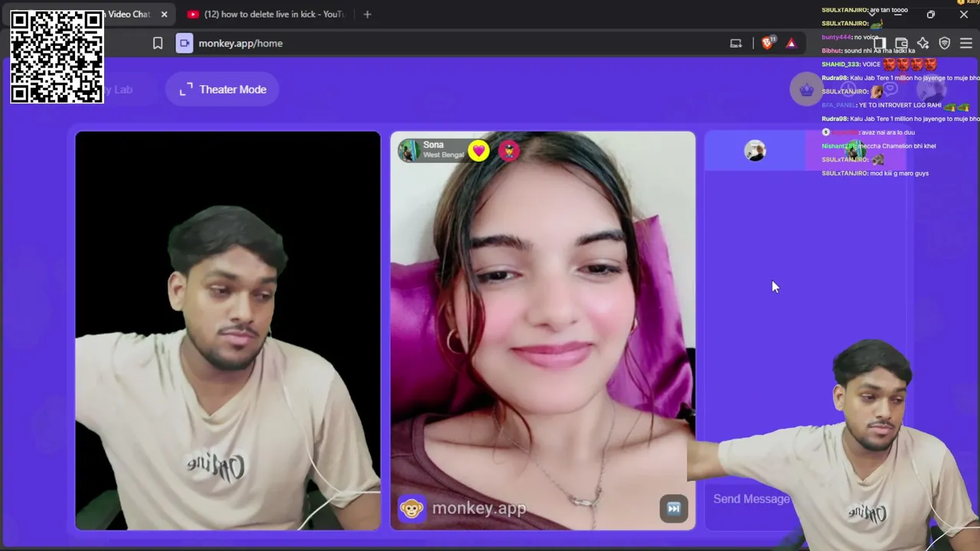Open the history clock icon
The image size is (980, 551).
(x=848, y=90)
